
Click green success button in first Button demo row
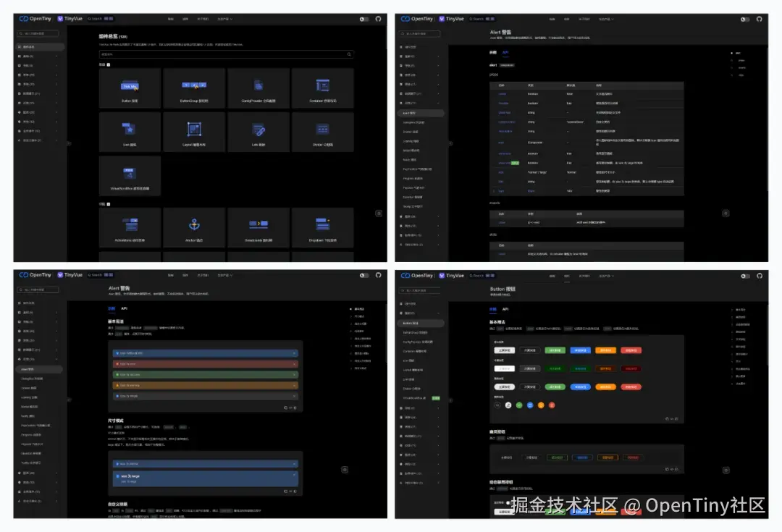555,350
